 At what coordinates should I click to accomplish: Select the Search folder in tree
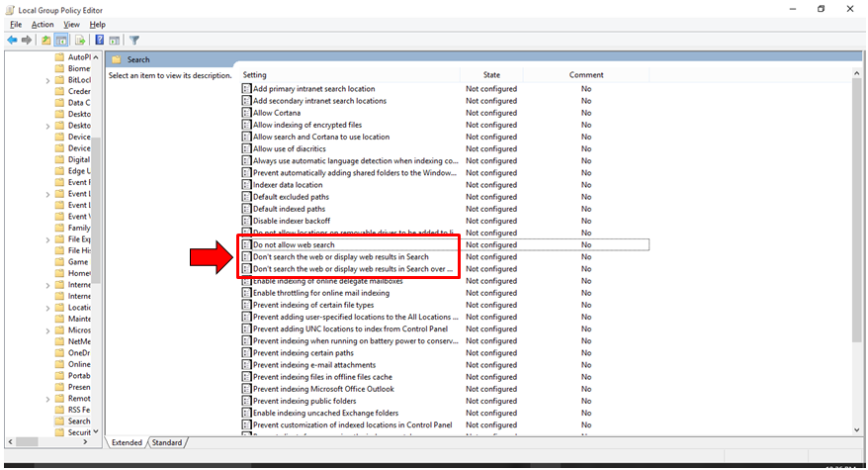[79, 422]
